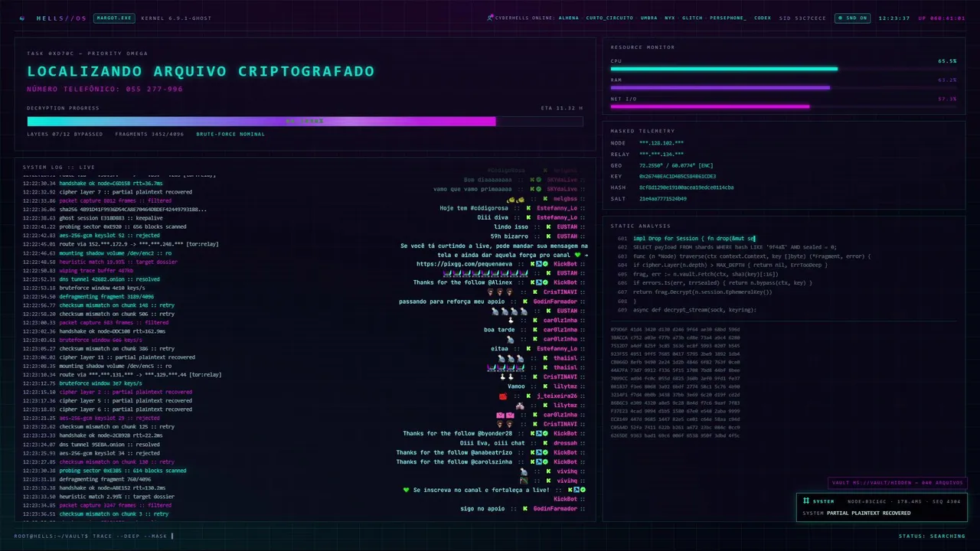The width and height of the screenshot is (980, 551).
Task: Select ALHENA in the online list
Action: (x=569, y=18)
